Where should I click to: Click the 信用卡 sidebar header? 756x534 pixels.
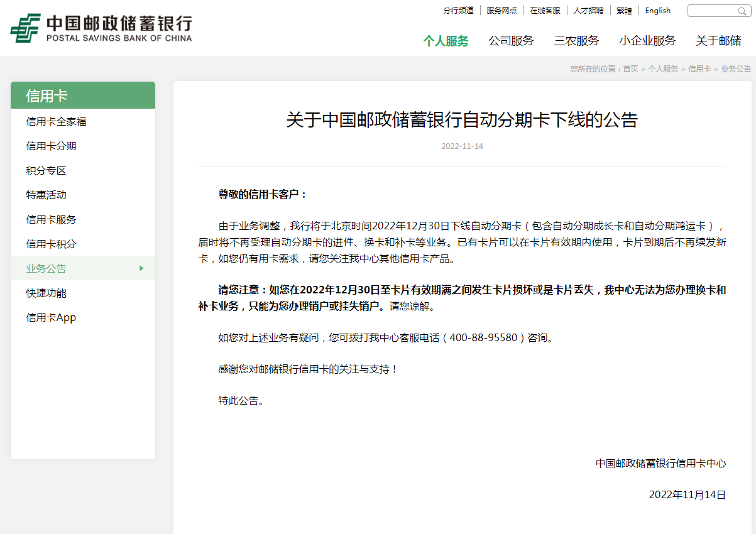(83, 95)
